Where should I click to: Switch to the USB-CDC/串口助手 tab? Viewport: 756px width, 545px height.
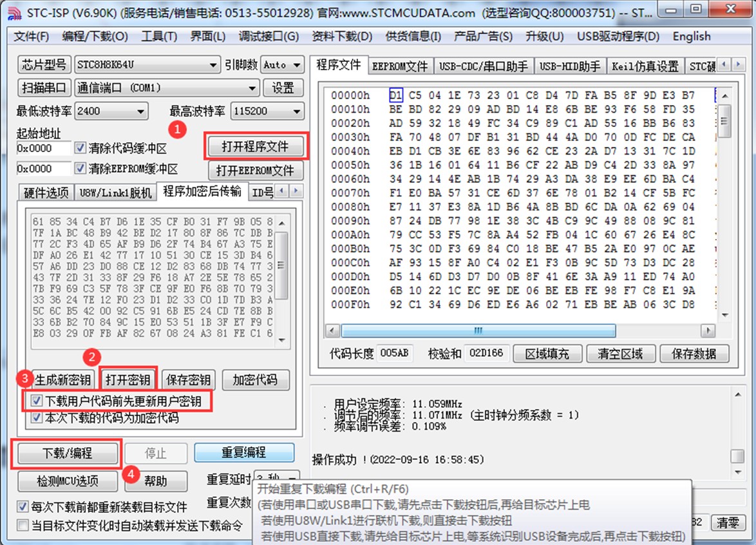pos(484,66)
